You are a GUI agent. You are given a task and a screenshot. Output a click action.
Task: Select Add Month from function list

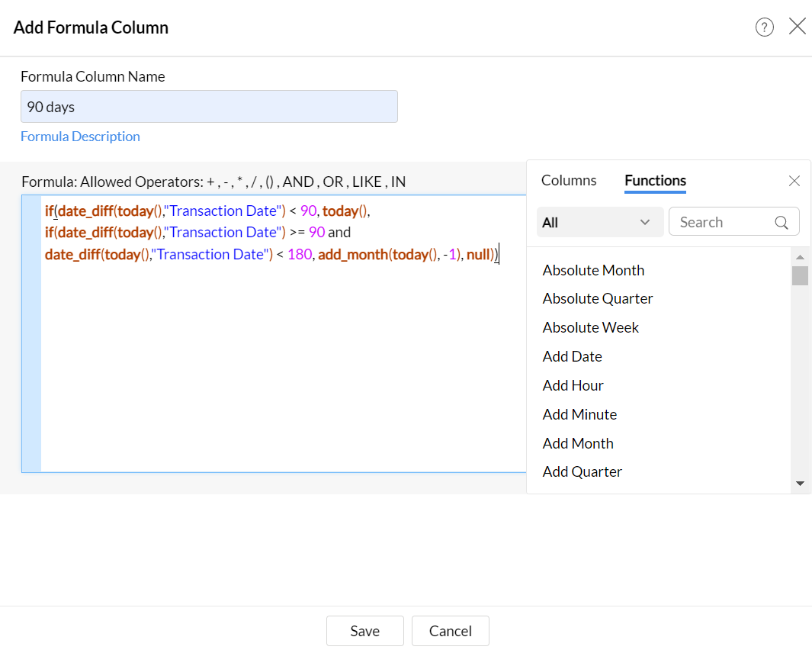pyautogui.click(x=578, y=443)
